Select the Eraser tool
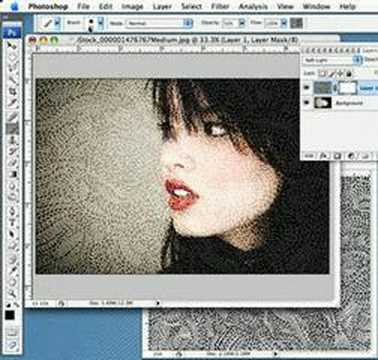378x360 pixels. pyautogui.click(x=13, y=162)
